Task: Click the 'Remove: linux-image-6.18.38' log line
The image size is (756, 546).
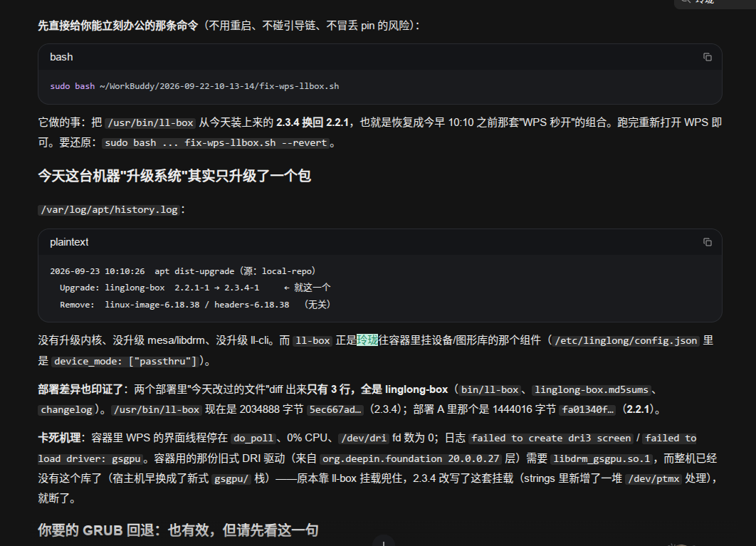Action: click(195, 305)
